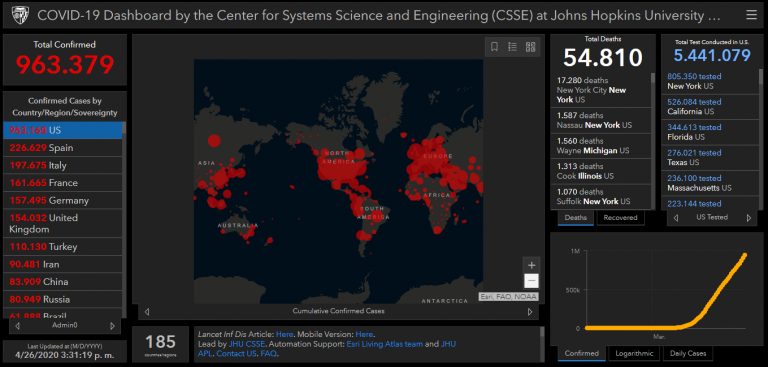Go to previous map view arrow
Image resolution: width=768 pixels, height=367 pixels.
[x=146, y=312]
